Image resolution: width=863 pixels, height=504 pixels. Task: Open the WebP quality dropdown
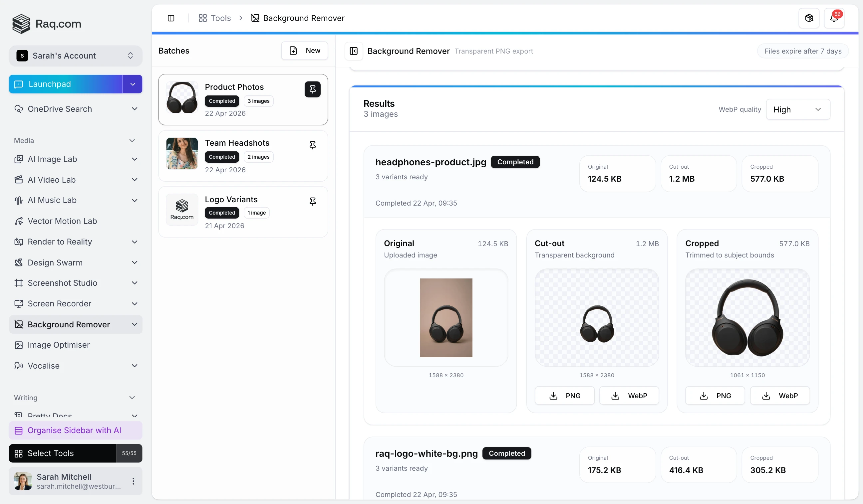(798, 109)
